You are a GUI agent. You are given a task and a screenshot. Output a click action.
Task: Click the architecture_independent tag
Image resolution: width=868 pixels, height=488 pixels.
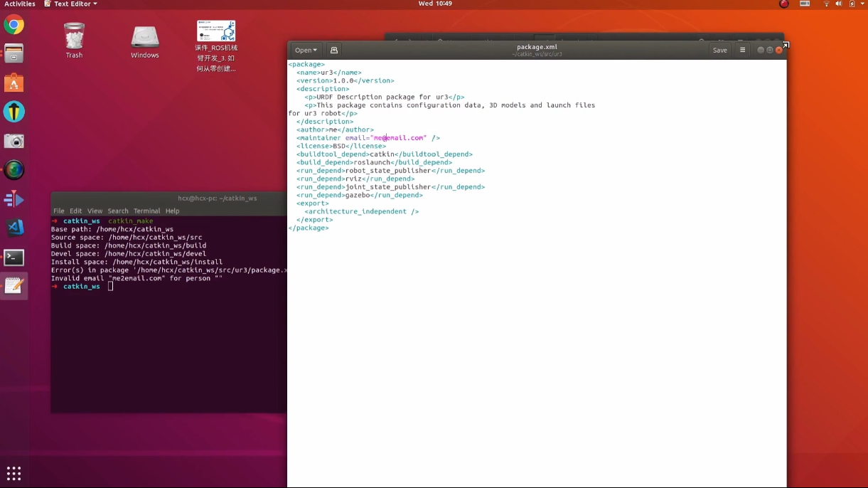[x=362, y=212]
